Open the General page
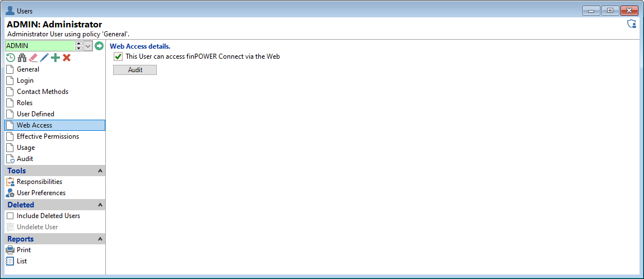 55,69
